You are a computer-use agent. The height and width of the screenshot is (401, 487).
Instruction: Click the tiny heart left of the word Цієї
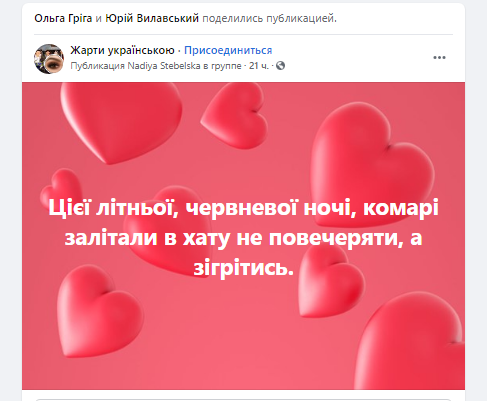click(60, 187)
